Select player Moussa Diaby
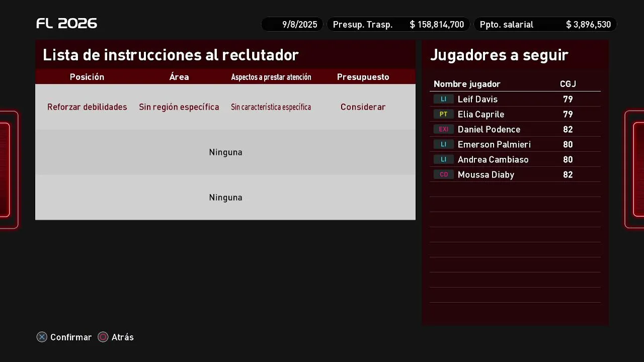 (486, 174)
